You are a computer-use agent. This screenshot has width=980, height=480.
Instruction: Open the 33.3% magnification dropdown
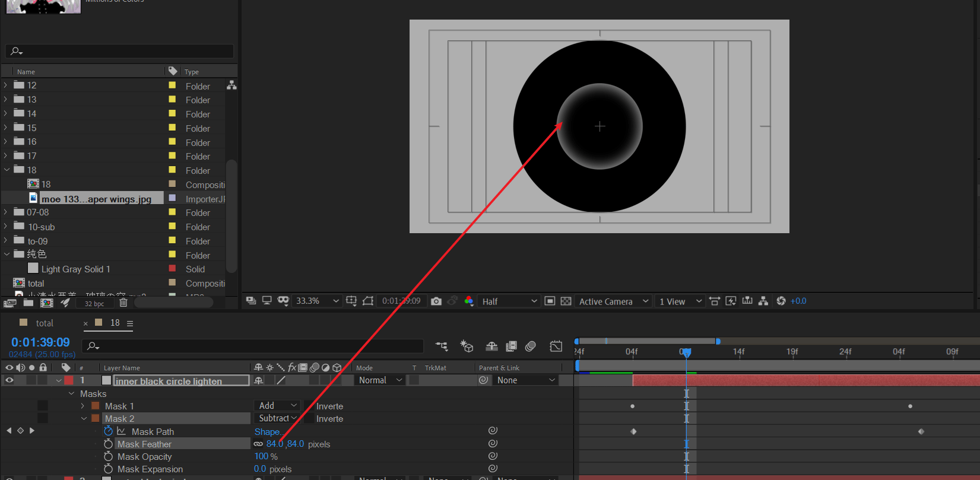click(x=318, y=301)
